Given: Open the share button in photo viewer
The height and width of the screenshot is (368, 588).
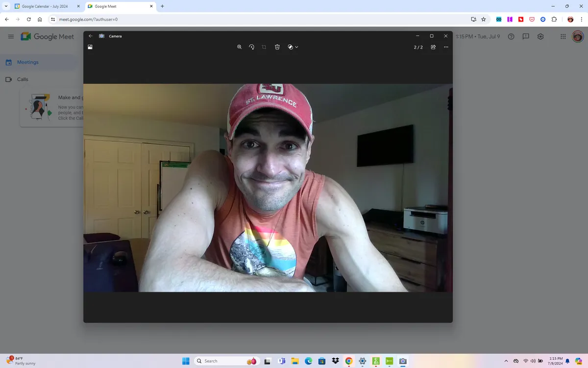Looking at the screenshot, I should 433,47.
